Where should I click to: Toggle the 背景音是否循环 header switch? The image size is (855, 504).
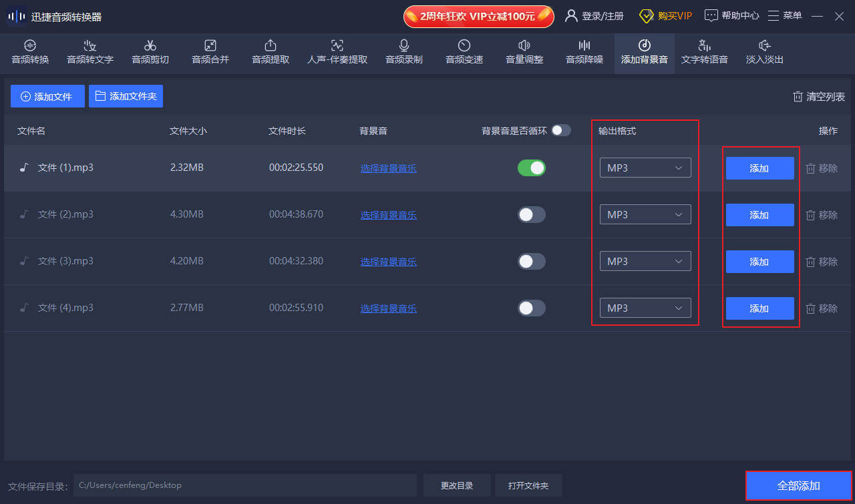click(561, 131)
